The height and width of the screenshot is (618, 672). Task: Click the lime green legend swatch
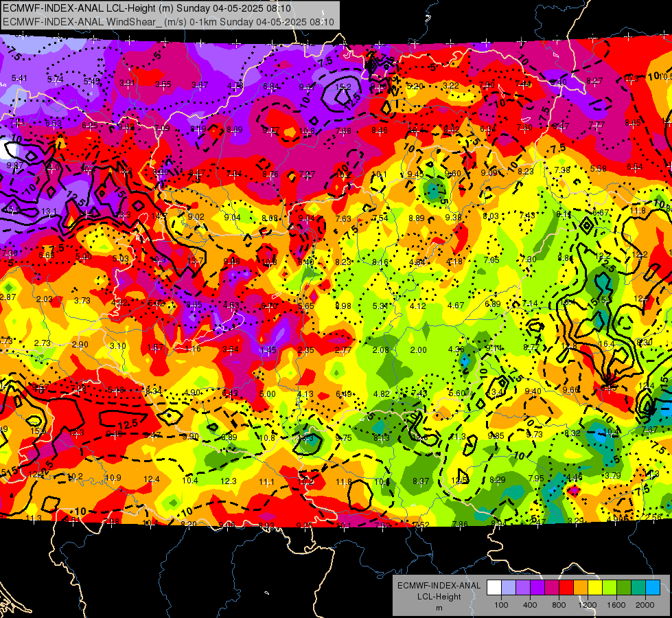point(610,588)
